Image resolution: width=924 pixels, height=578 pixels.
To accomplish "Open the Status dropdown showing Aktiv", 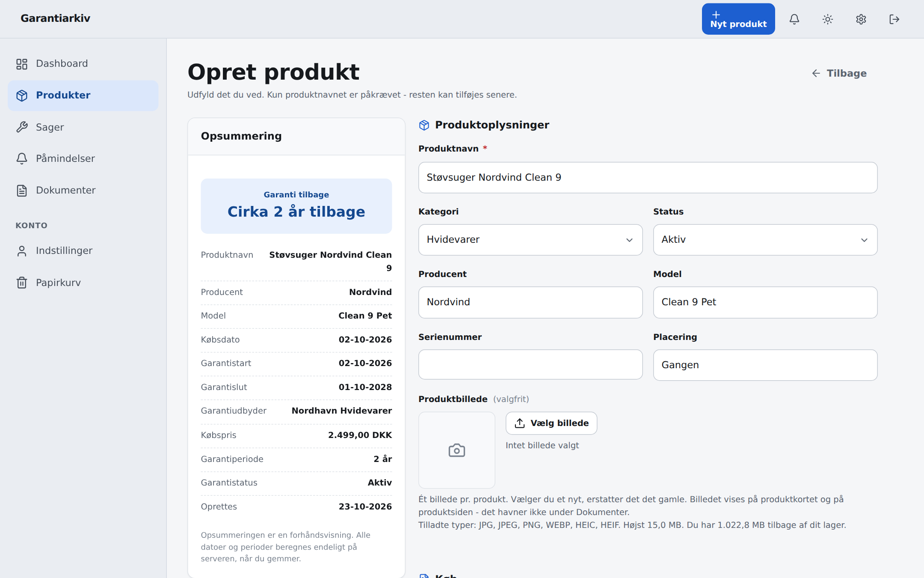I will pos(765,240).
